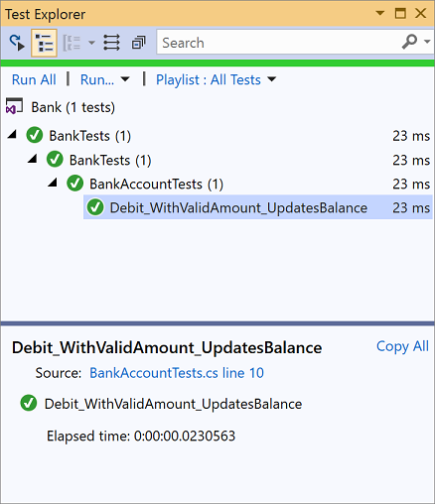This screenshot has width=435, height=504.
Task: Click the Run All link
Action: click(x=34, y=79)
